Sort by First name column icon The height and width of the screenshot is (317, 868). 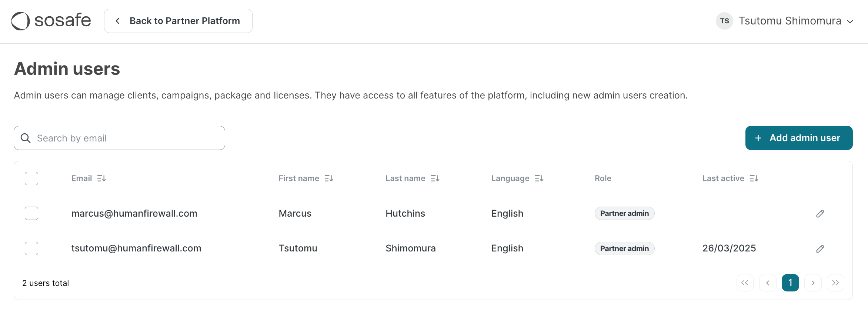[329, 178]
